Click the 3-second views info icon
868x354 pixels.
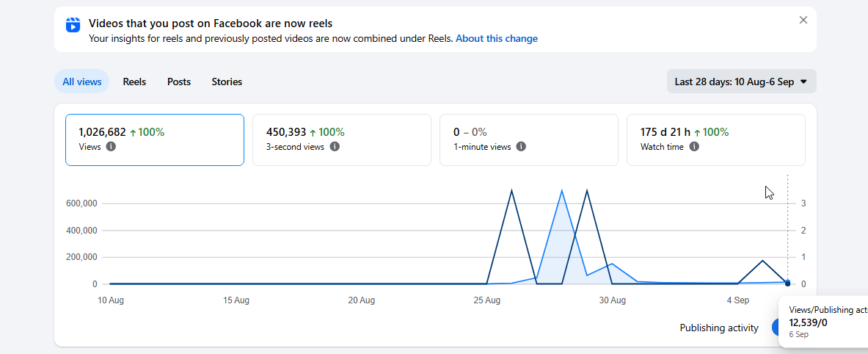click(335, 147)
